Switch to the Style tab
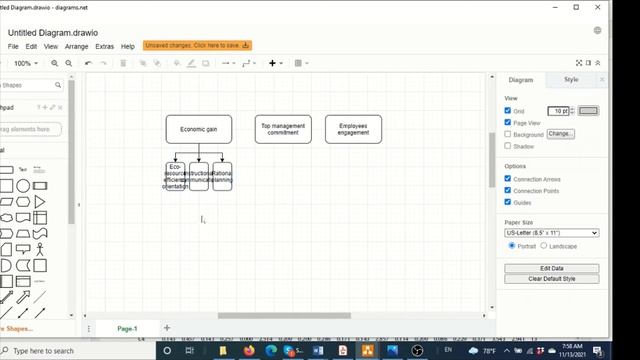 point(571,80)
